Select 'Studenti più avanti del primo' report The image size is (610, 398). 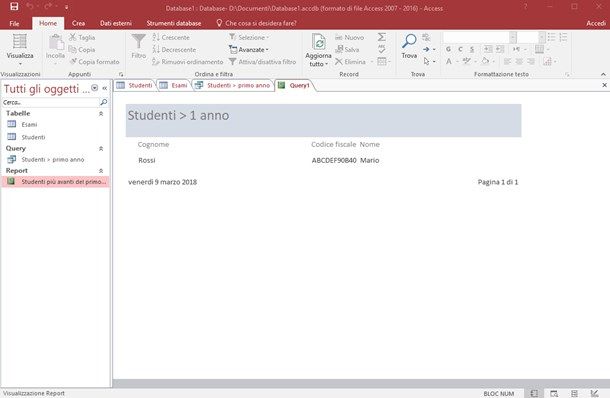56,181
